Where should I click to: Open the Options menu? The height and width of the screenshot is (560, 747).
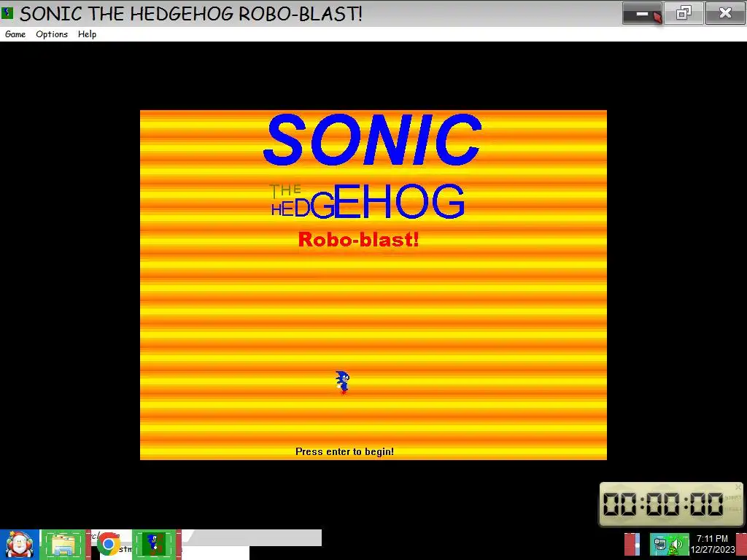point(52,34)
